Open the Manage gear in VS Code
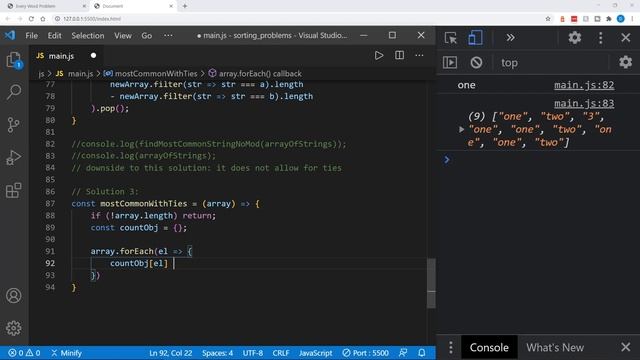The image size is (640, 360). pos(14,328)
